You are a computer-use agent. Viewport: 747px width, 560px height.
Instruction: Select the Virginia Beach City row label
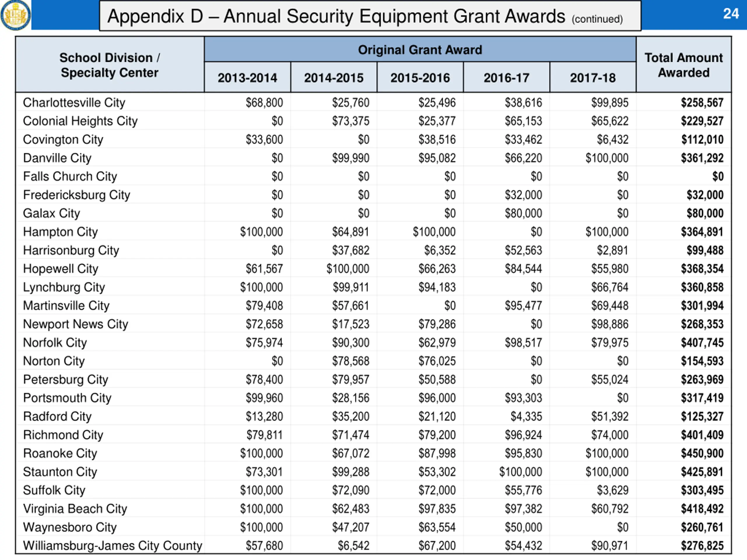pyautogui.click(x=75, y=509)
